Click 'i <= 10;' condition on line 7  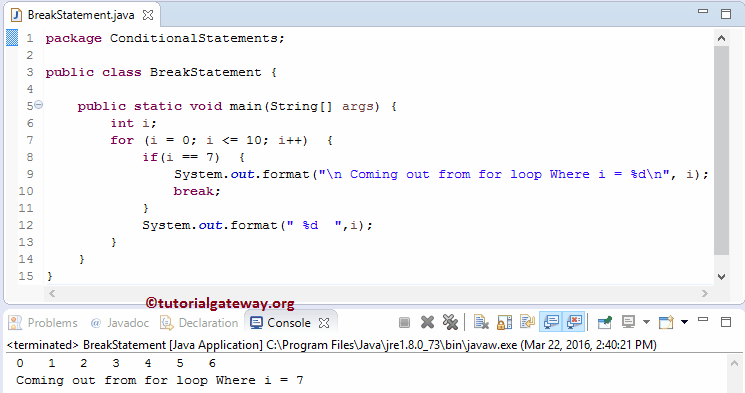coord(238,140)
